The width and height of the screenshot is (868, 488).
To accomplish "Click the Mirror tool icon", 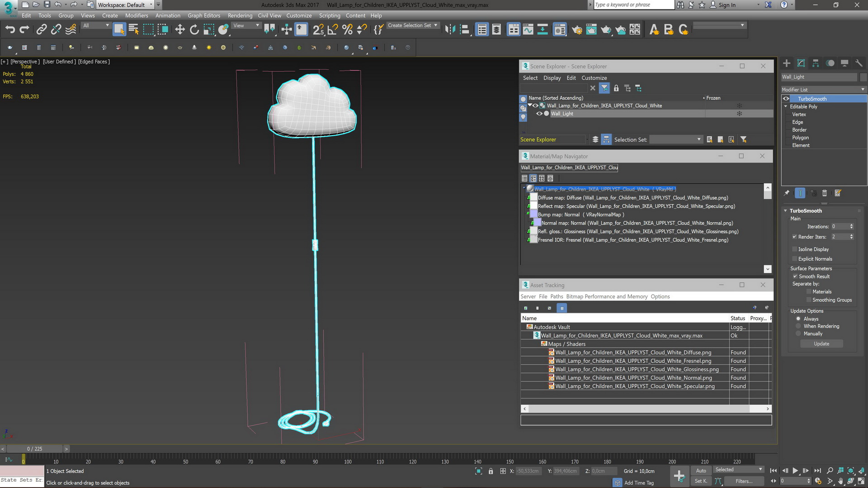I will tap(450, 30).
